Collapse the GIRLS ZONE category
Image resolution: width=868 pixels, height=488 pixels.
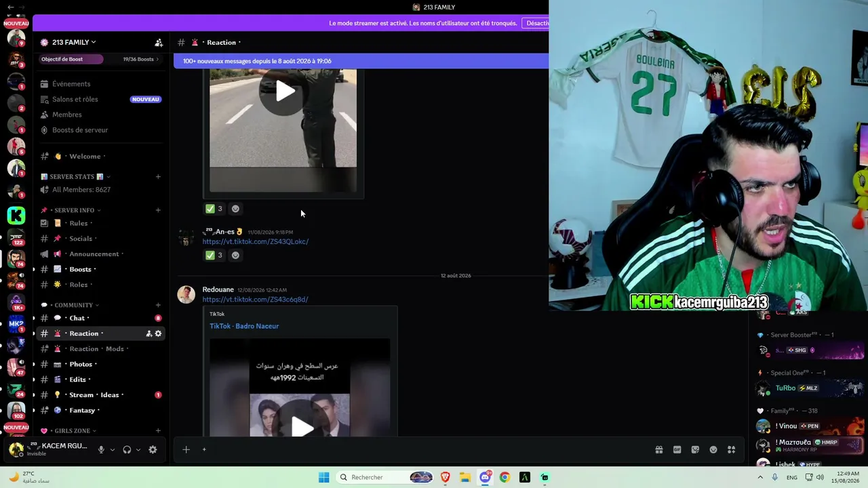point(73,431)
